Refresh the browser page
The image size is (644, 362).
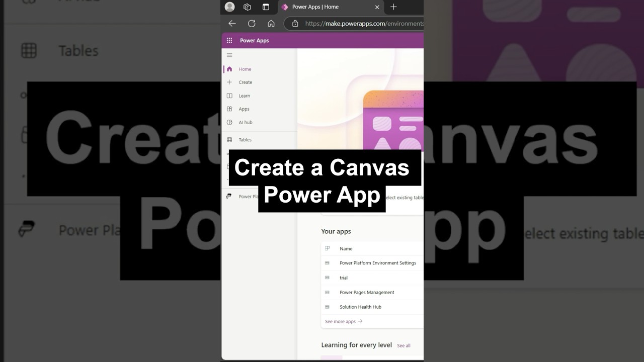(x=252, y=24)
